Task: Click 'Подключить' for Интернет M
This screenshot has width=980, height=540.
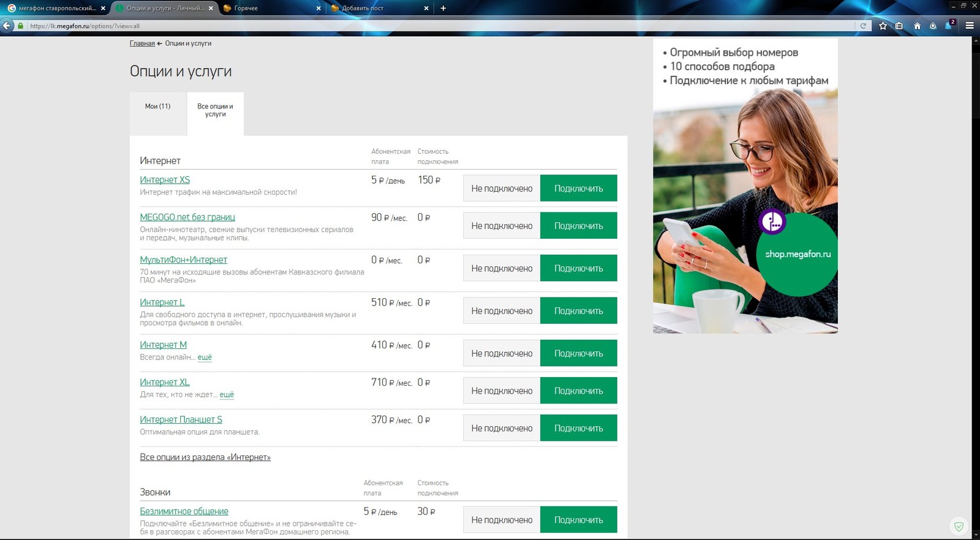Action: click(x=578, y=353)
